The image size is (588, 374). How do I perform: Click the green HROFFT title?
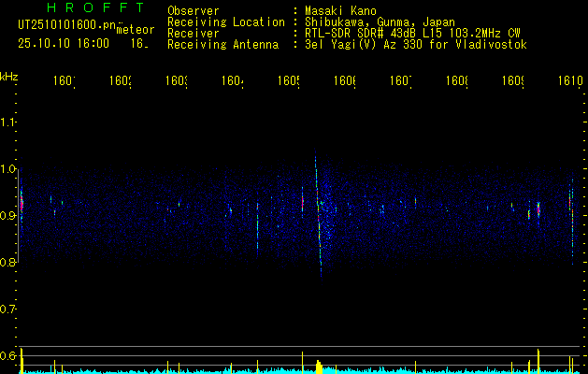[96, 7]
